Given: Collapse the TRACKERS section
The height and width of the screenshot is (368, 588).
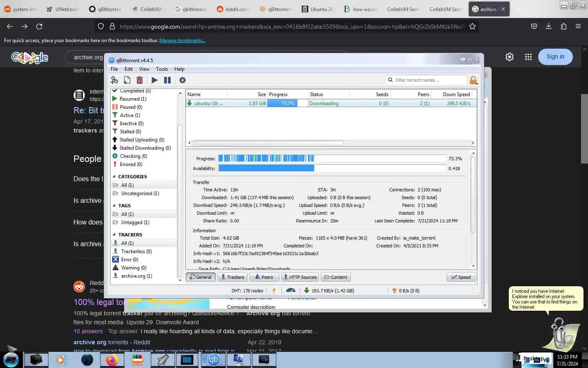Looking at the screenshot, I should (x=114, y=235).
